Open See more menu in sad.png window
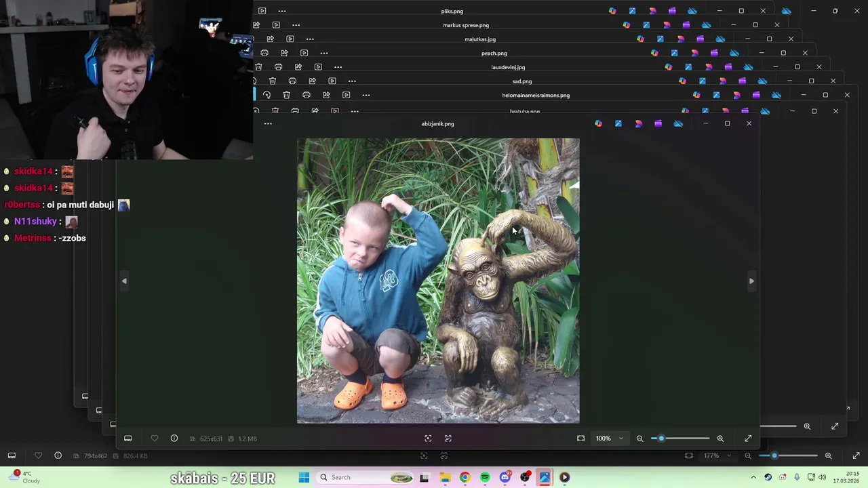868x488 pixels. coord(352,81)
